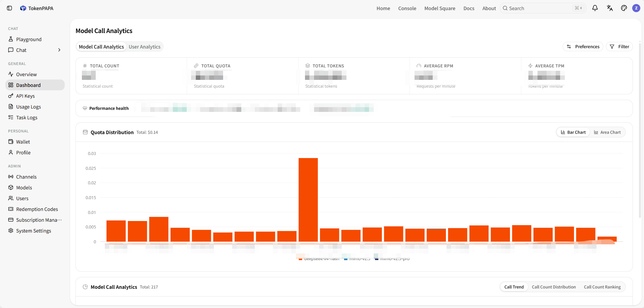Click the Channels broadcast icon
The image size is (644, 308).
click(11, 177)
